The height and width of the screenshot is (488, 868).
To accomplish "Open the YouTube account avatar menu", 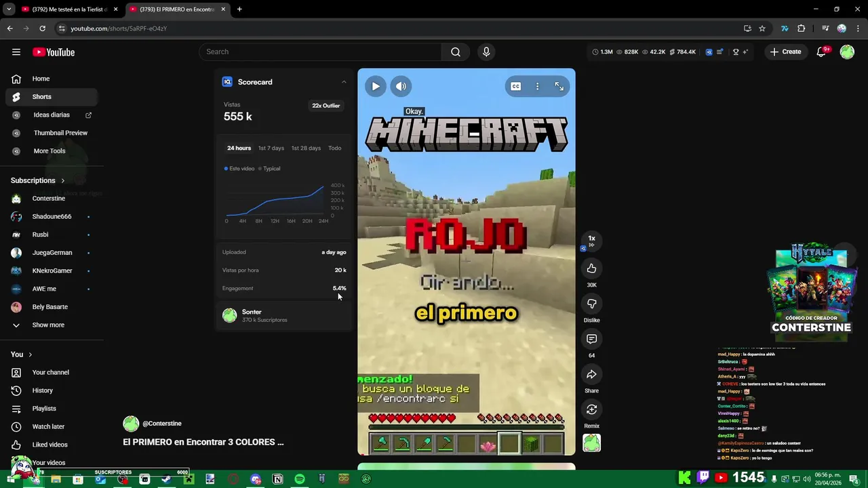I will (847, 52).
